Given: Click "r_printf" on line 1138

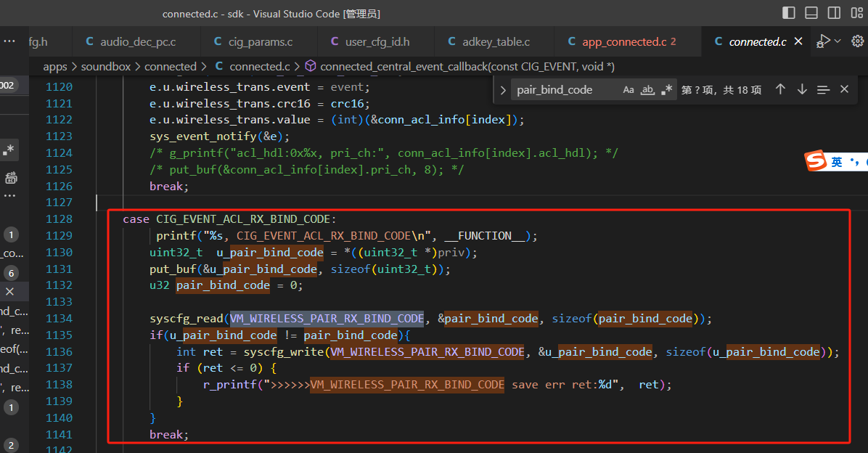Looking at the screenshot, I should 230,384.
